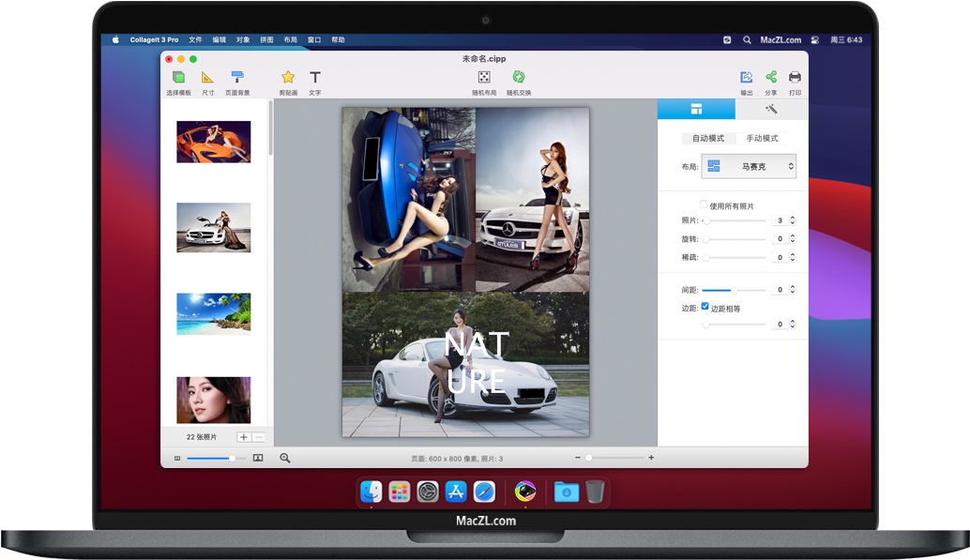Enable the 使用所有照片 checkbox
970x560 pixels.
pos(704,204)
